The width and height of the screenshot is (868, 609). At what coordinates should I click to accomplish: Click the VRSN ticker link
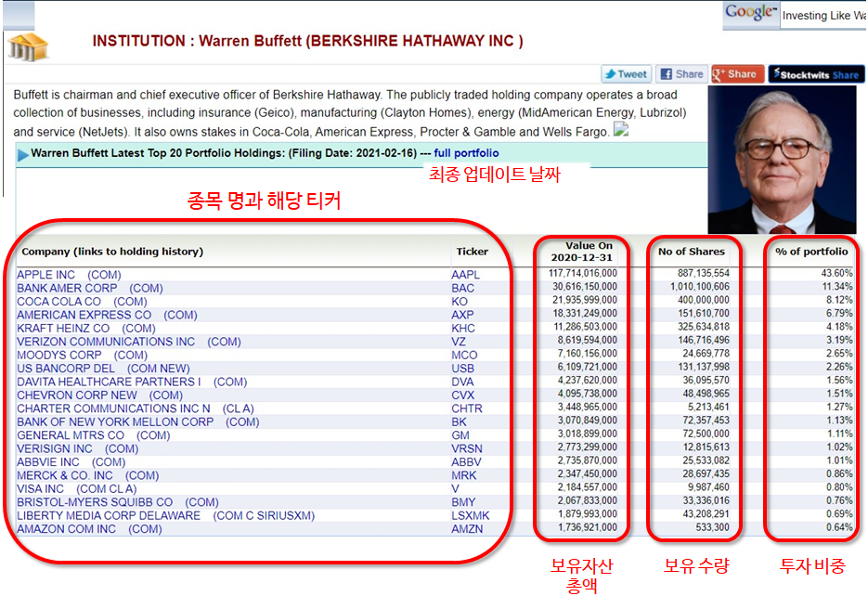pos(467,449)
